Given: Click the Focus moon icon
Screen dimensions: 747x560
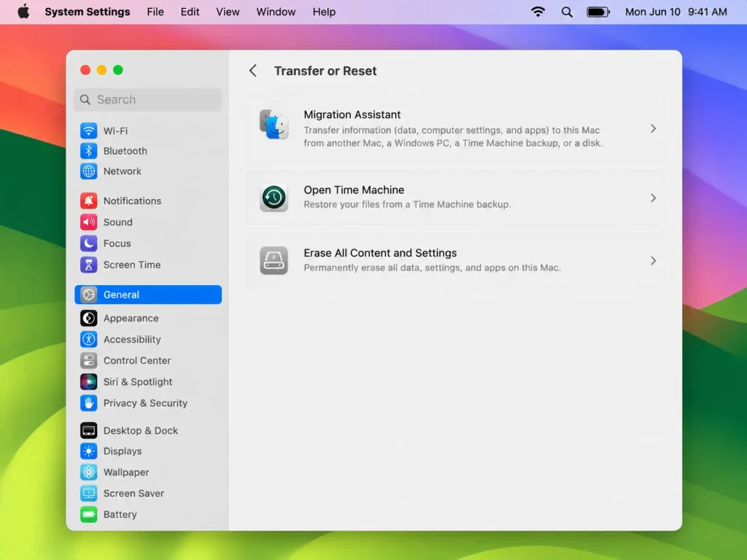Looking at the screenshot, I should click(x=88, y=244).
